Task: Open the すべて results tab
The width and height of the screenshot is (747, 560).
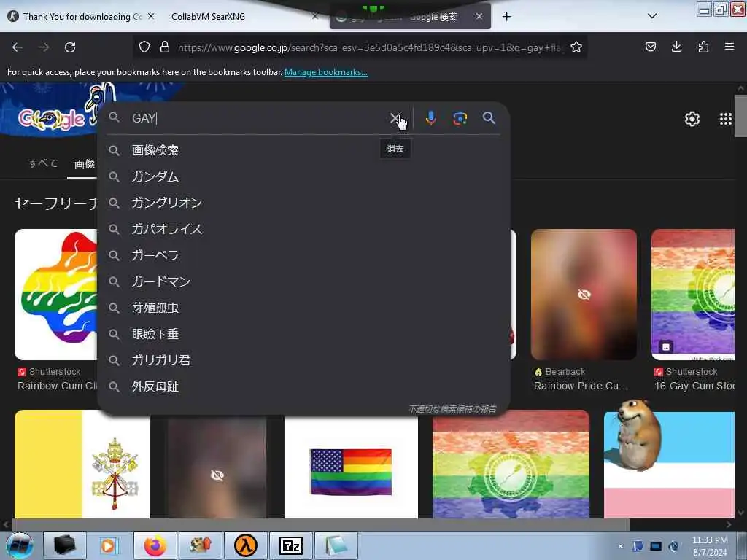Action: pyautogui.click(x=43, y=163)
